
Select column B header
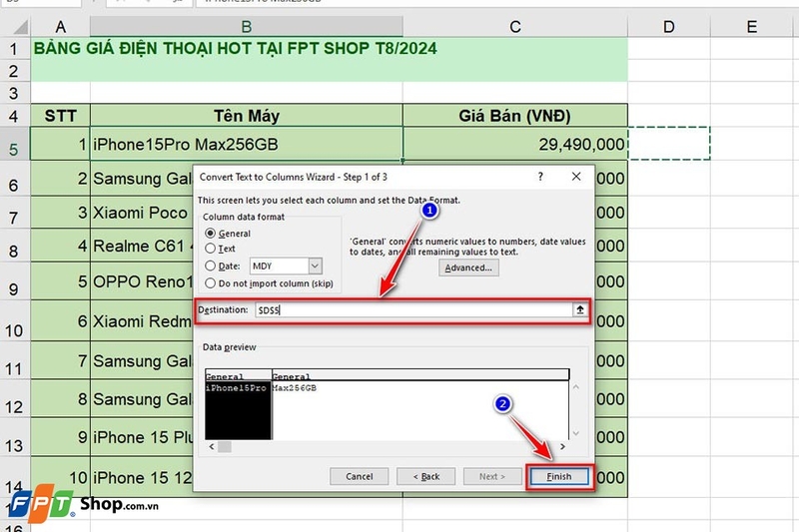pos(247,27)
